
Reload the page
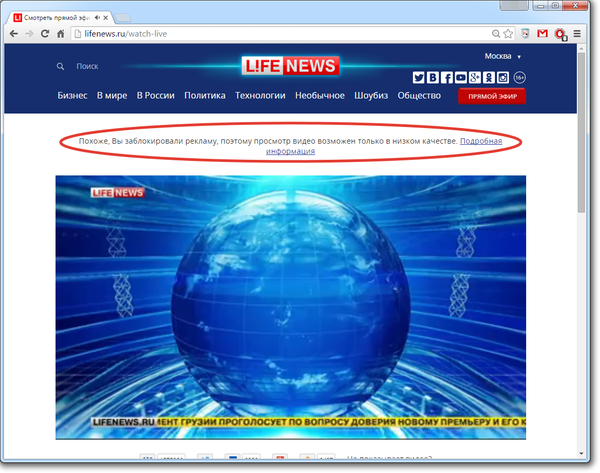(46, 33)
